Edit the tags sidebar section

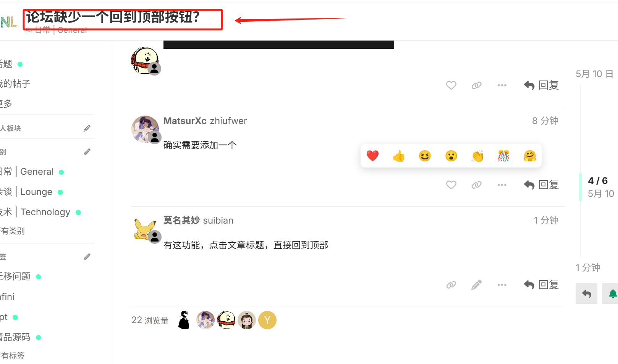(x=87, y=257)
